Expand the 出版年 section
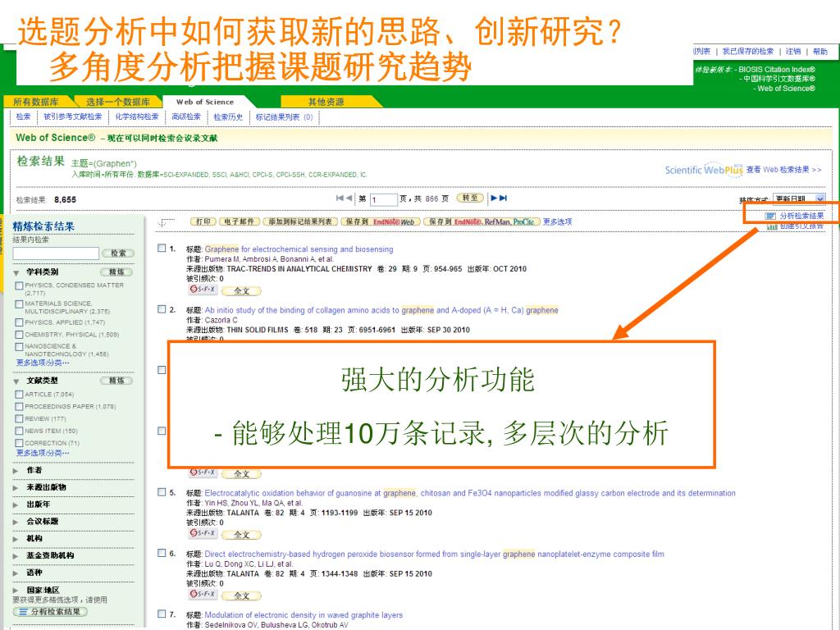The image size is (840, 630). [x=16, y=504]
